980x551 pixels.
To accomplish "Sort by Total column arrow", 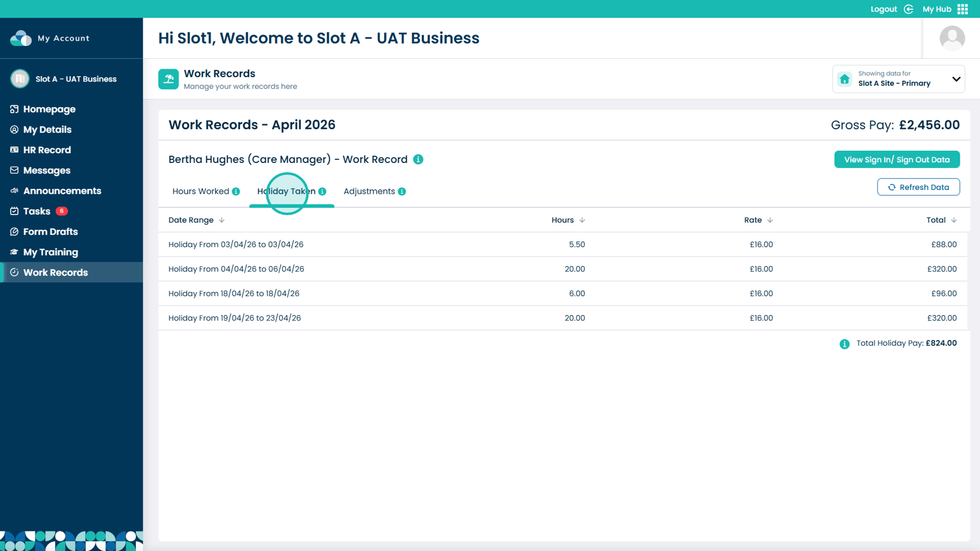I will pyautogui.click(x=954, y=220).
